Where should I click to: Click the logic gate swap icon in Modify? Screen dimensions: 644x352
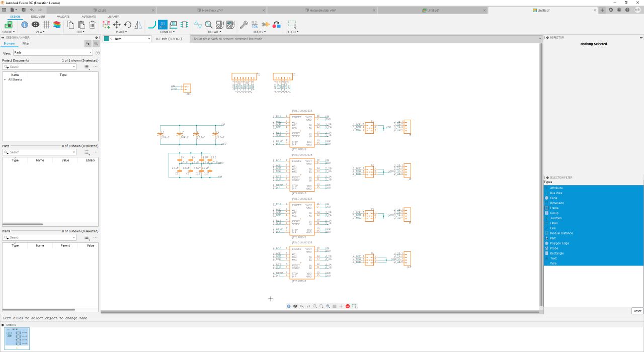[x=265, y=24]
